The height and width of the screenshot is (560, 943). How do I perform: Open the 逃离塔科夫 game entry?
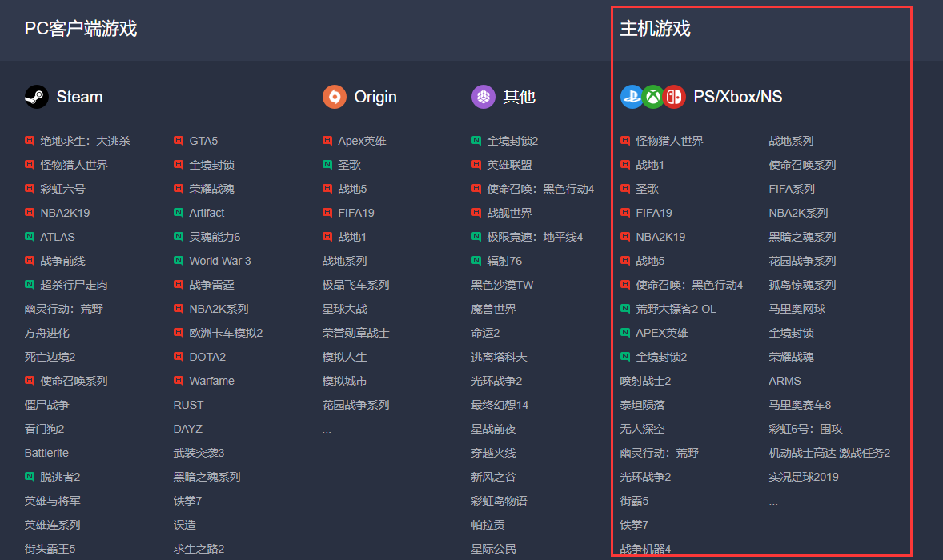point(500,357)
